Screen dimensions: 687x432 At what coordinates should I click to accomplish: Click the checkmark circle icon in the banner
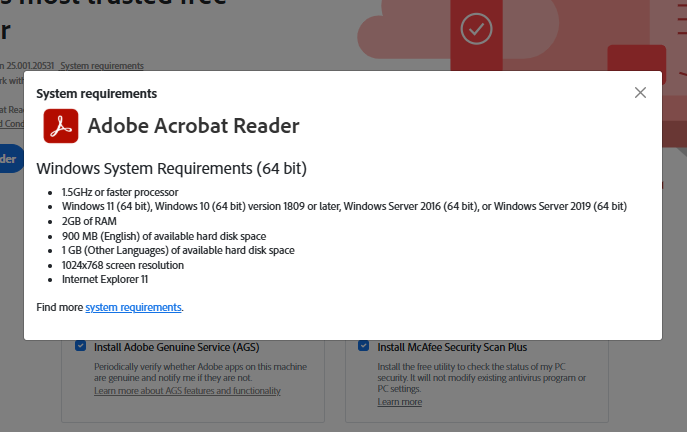click(x=476, y=29)
